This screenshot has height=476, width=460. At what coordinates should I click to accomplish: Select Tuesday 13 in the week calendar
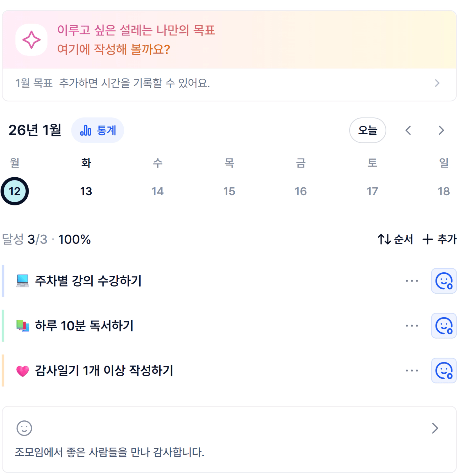click(86, 191)
